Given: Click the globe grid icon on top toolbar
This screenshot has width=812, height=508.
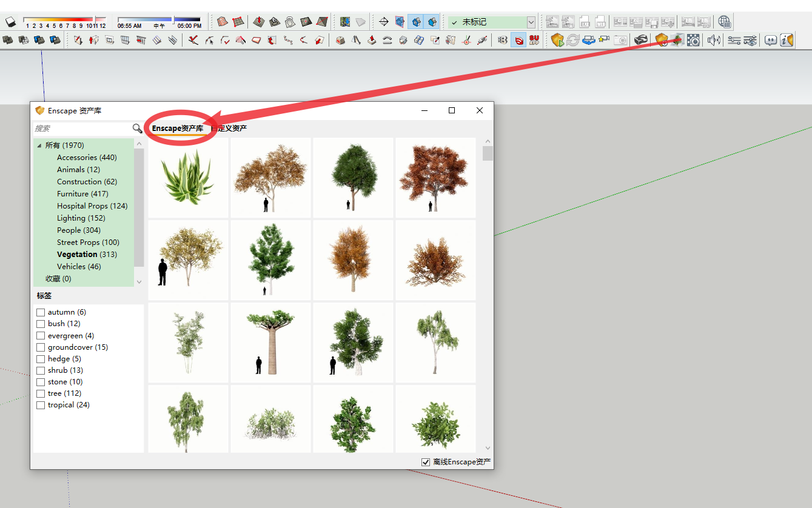Looking at the screenshot, I should click(723, 22).
